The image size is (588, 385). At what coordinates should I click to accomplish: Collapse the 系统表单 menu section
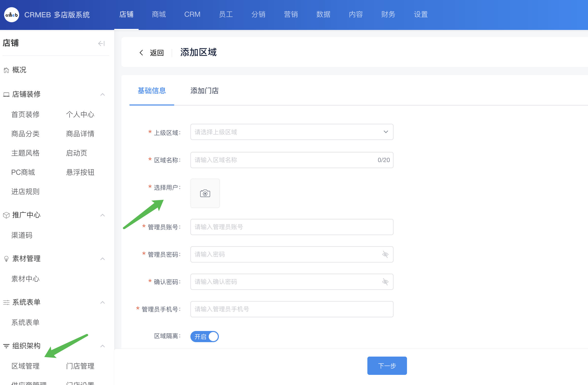tap(103, 302)
